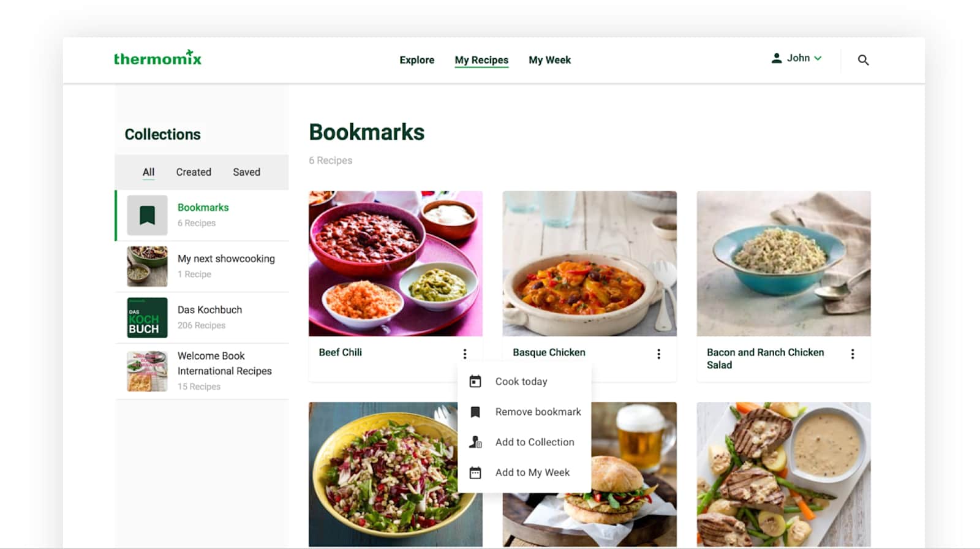Switch to the Saved tab

tap(246, 172)
